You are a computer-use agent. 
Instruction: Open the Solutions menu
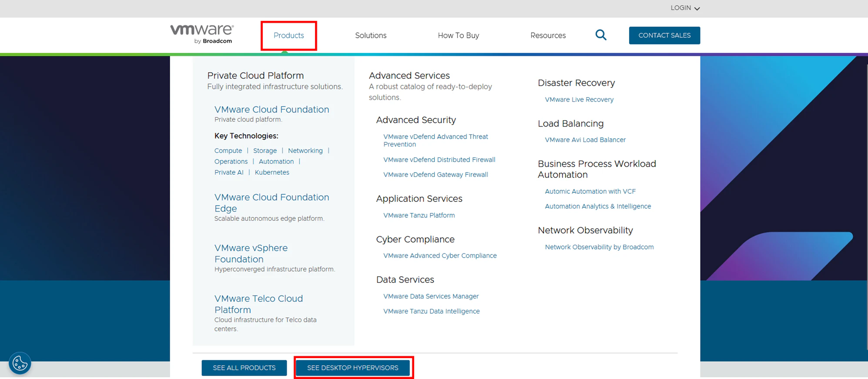point(371,36)
